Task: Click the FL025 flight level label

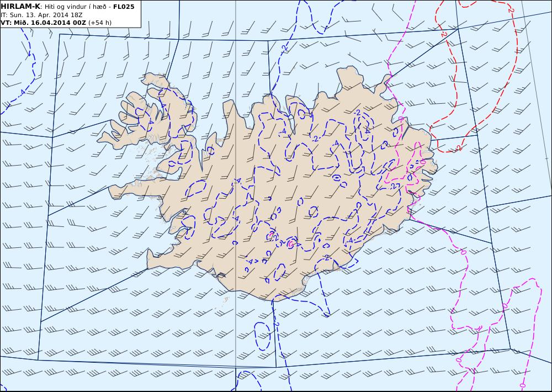Action: point(124,7)
